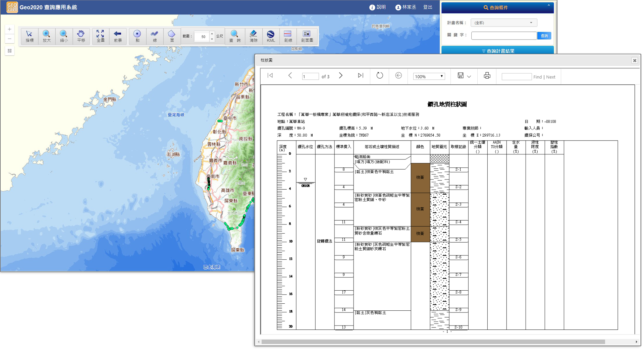Image resolution: width=644 pixels, height=349 pixels.
Task: Choose the 平移 pan hand tool
Action: pyautogui.click(x=81, y=36)
